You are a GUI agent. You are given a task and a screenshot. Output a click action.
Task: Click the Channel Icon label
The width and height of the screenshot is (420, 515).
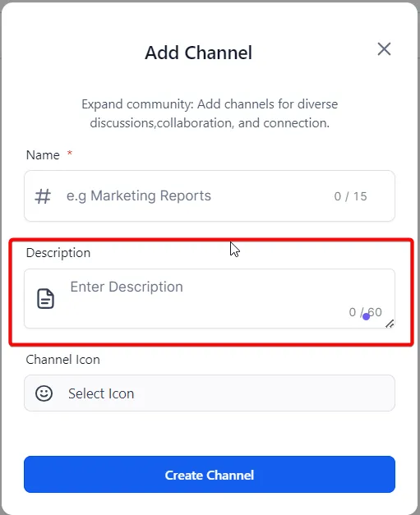coord(62,360)
